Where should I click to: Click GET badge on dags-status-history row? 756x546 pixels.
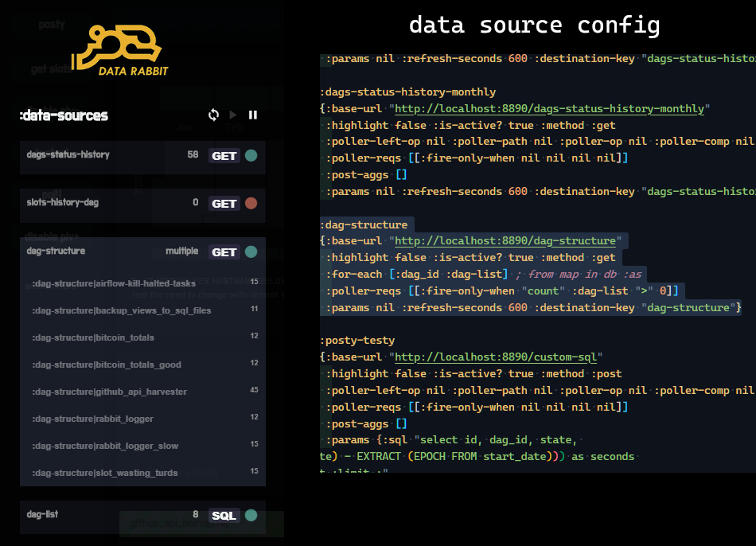pyautogui.click(x=224, y=156)
